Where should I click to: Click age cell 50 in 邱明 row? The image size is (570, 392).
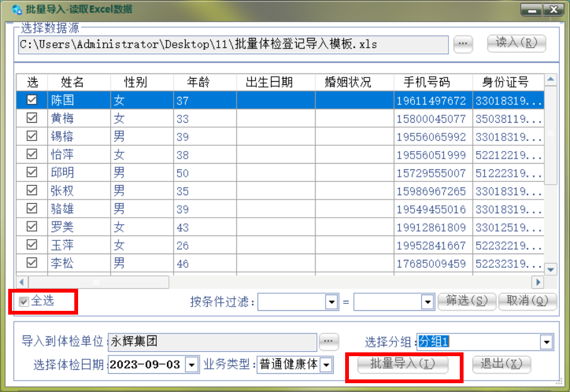coord(205,172)
